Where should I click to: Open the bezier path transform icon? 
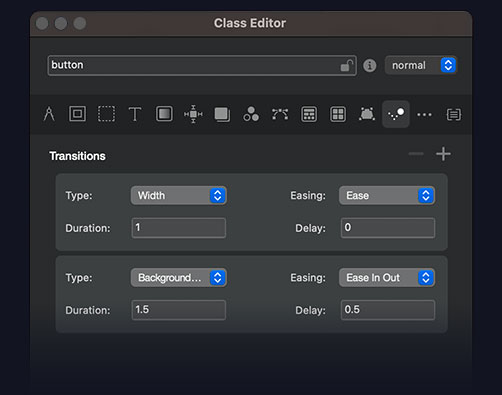coord(280,114)
